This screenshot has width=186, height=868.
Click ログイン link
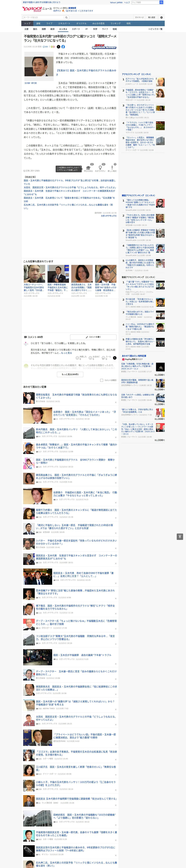pyautogui.click(x=57, y=11)
